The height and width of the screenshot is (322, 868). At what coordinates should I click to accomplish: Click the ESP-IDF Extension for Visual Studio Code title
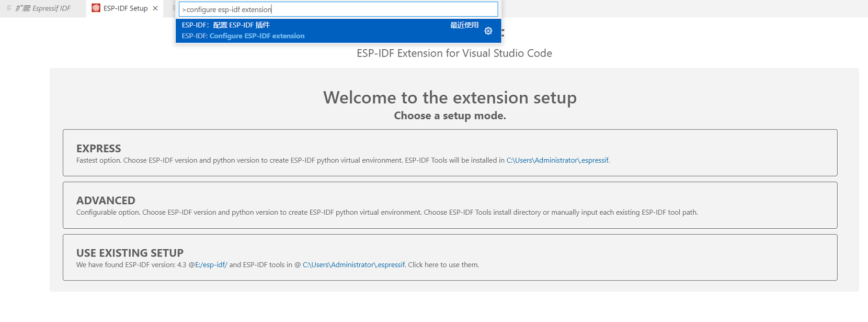pos(454,53)
